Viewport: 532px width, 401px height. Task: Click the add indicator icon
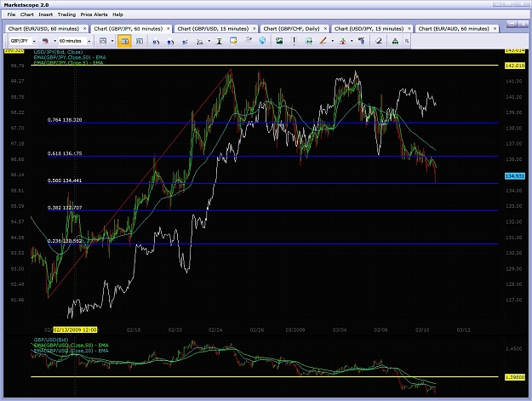[x=343, y=41]
